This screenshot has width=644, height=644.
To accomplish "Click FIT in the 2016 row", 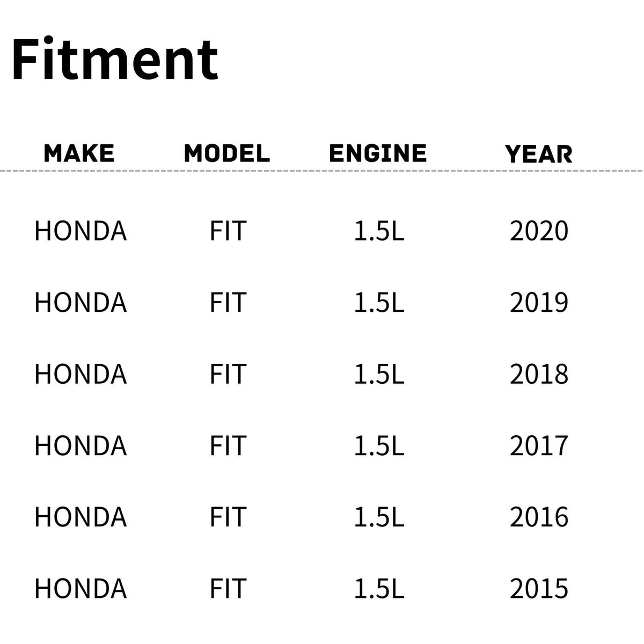I will click(228, 517).
